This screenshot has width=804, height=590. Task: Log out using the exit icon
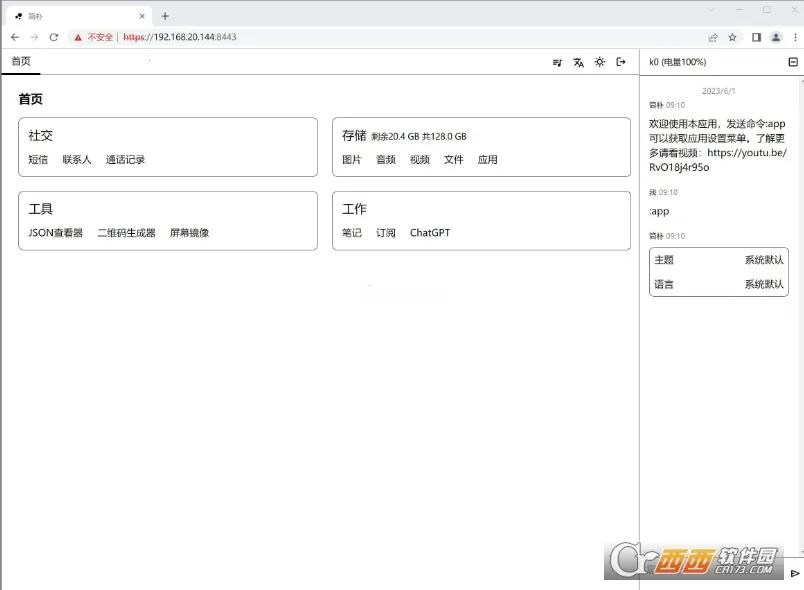[x=620, y=62]
